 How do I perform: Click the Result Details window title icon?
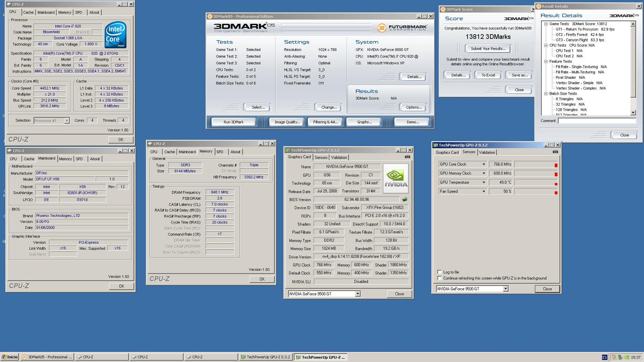point(539,6)
